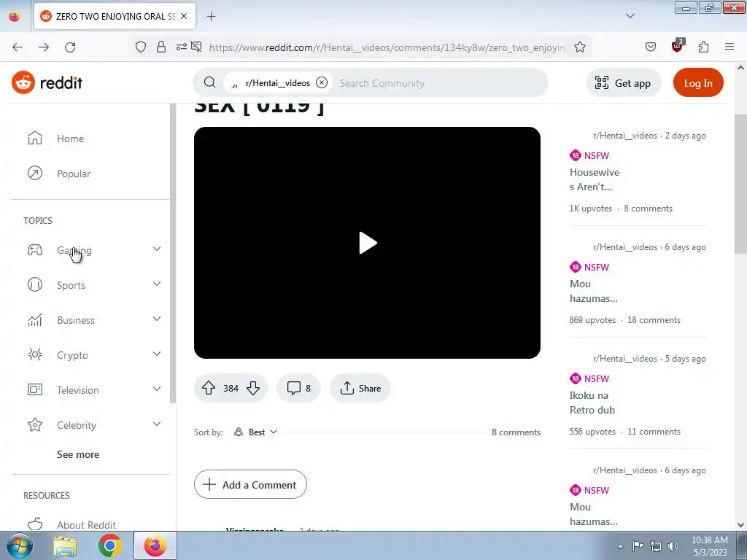Open About Reddit link
The height and width of the screenshot is (560, 747).
pos(86,525)
